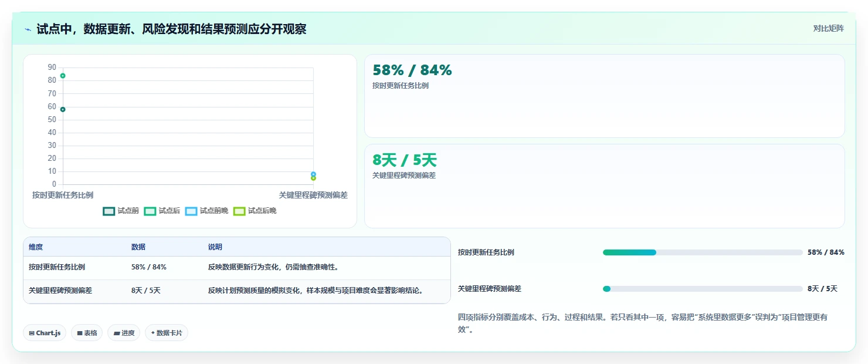Toggle the 试点后 legend color box

point(150,211)
